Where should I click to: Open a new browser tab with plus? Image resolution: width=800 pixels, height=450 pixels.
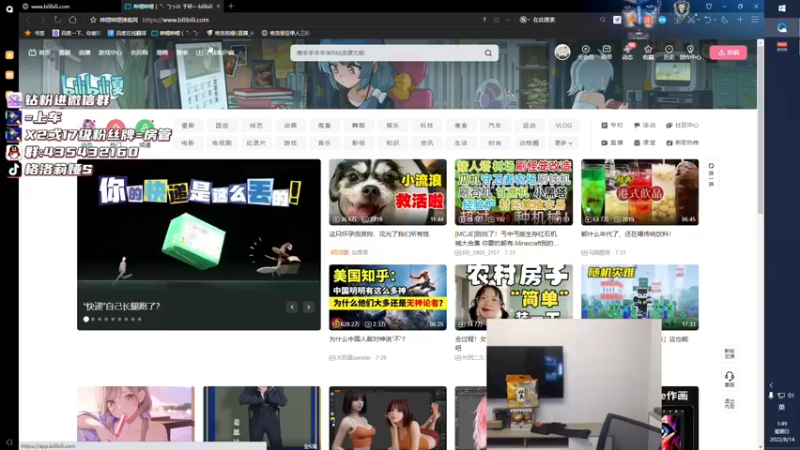click(x=231, y=6)
